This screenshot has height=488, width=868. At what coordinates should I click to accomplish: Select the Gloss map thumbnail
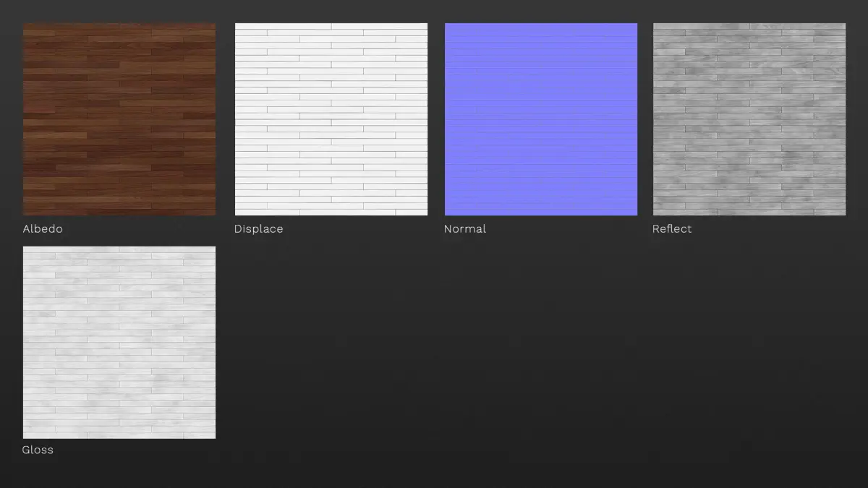[x=119, y=343]
